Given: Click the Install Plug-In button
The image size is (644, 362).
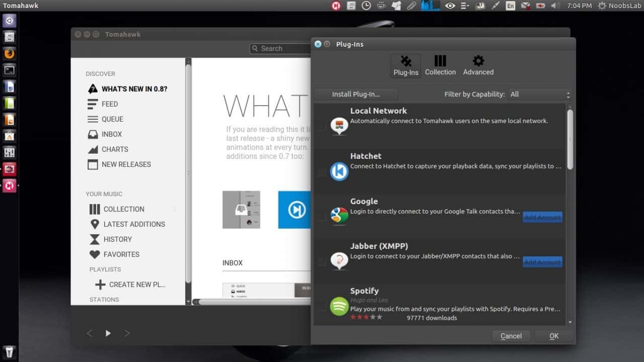Looking at the screenshot, I should click(x=356, y=94).
